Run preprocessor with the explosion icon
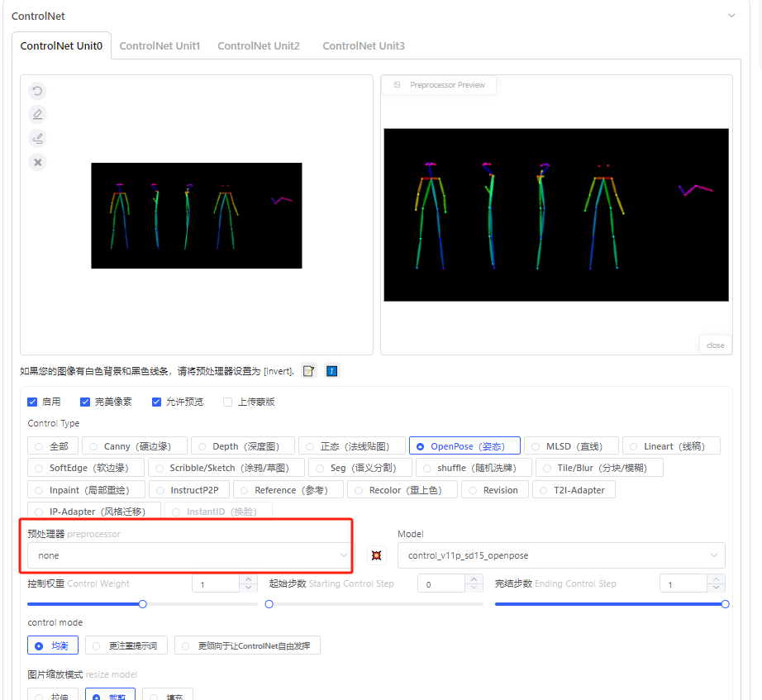 [x=377, y=555]
